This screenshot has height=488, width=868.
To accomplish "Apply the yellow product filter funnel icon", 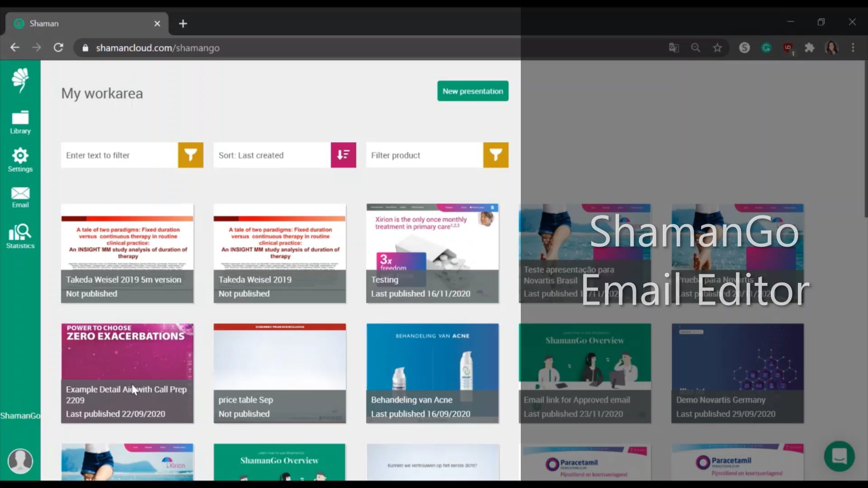I will pos(496,155).
